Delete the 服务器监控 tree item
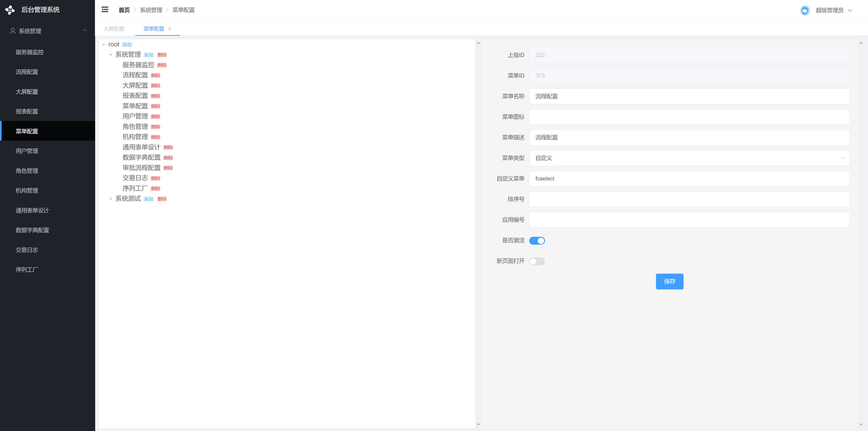The height and width of the screenshot is (431, 868). (x=162, y=65)
